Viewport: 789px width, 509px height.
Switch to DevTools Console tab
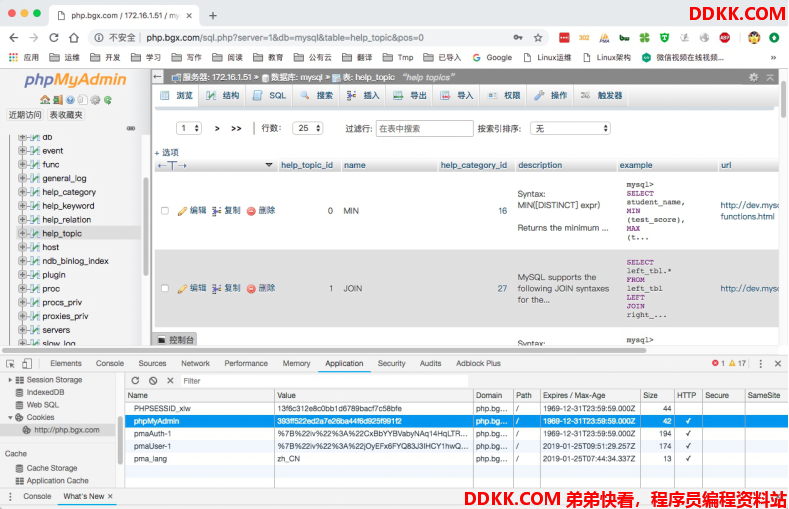pos(110,363)
